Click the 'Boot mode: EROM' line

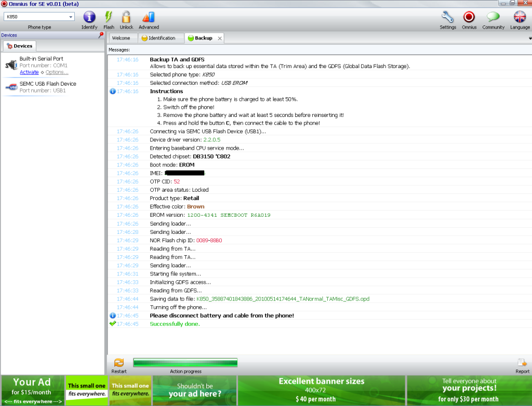coord(172,165)
